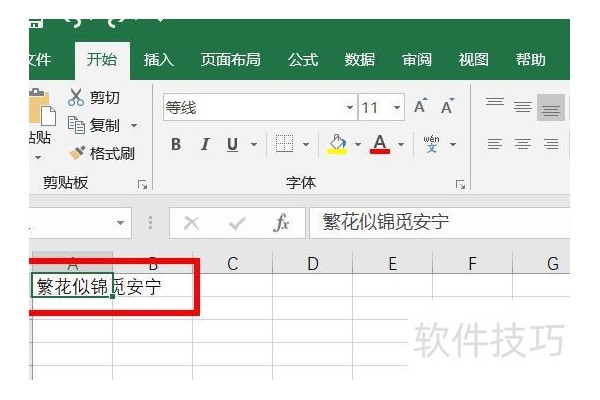The width and height of the screenshot is (600, 400).
Task: Select column E header
Action: (393, 263)
